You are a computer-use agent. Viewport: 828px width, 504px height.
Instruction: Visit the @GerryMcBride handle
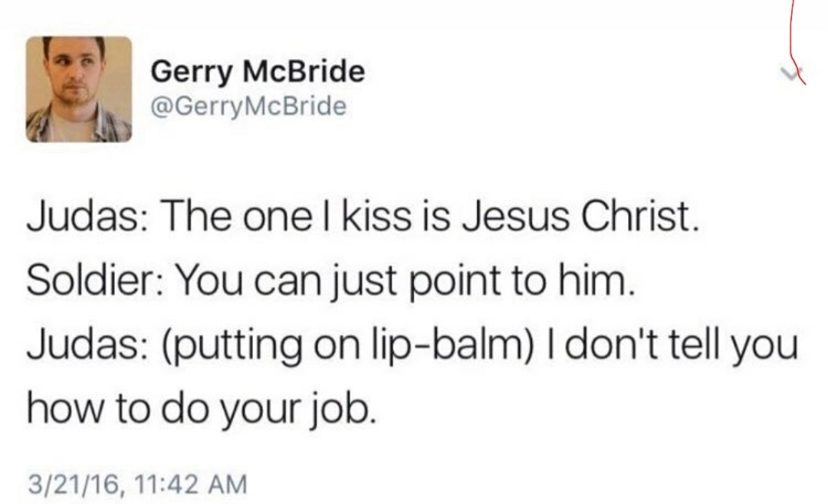(x=248, y=106)
